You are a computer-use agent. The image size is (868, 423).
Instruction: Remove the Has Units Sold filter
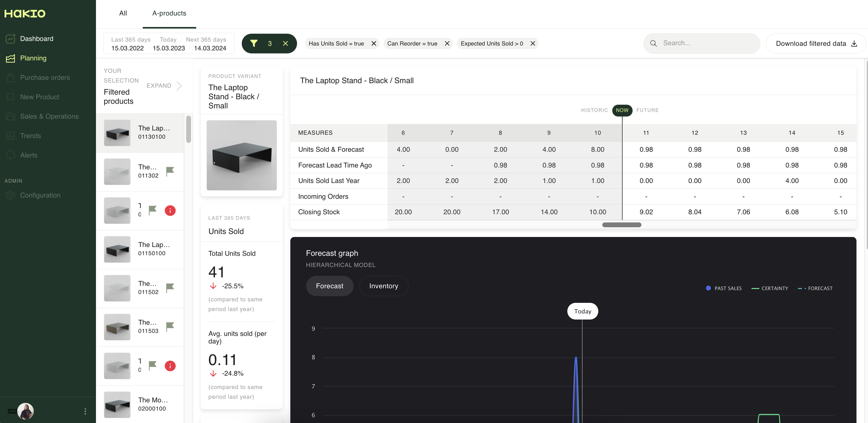tap(374, 43)
